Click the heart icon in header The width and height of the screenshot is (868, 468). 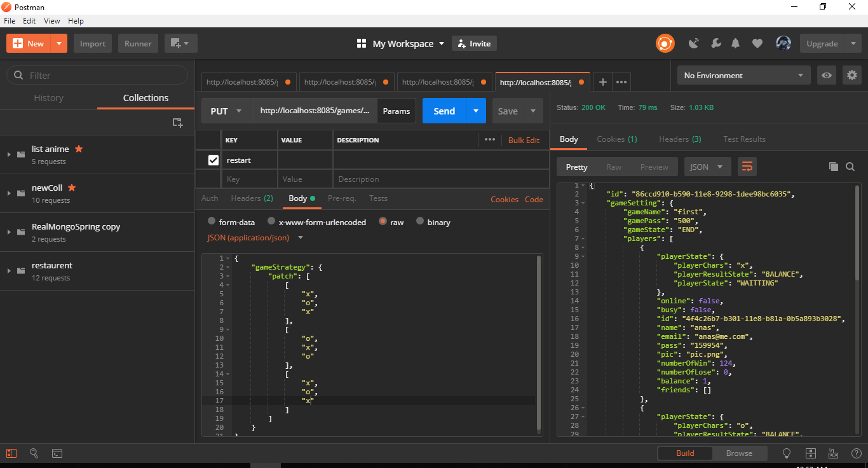pyautogui.click(x=757, y=43)
